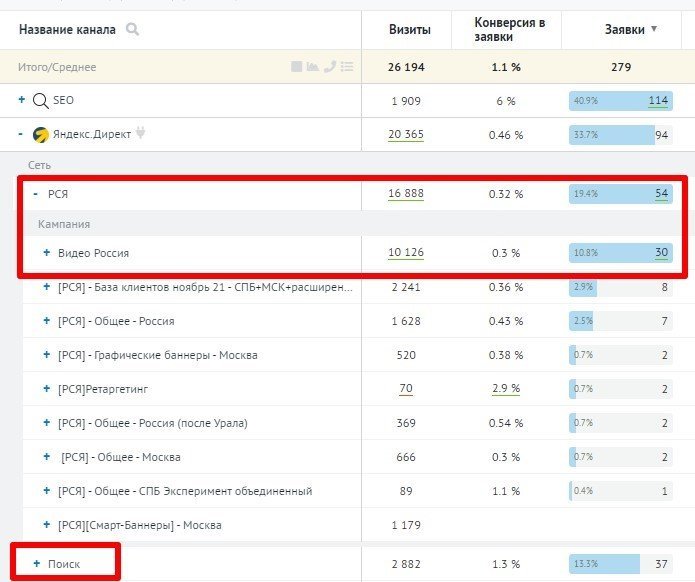695x582 pixels.
Task: Click the phone icon in totals row
Action: click(x=330, y=67)
